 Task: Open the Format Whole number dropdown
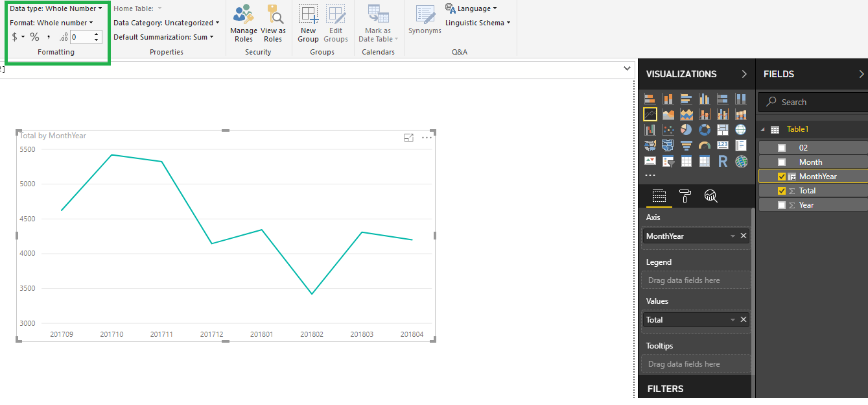click(x=51, y=23)
